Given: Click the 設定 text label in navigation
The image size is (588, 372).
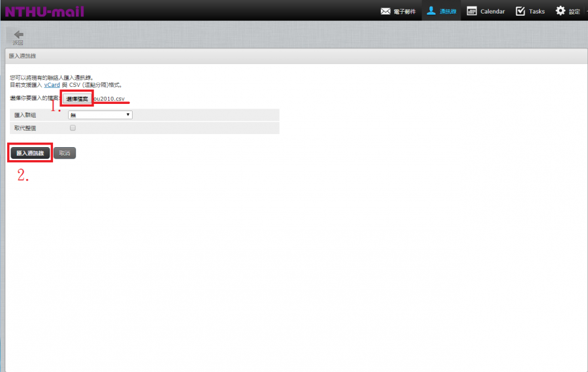Looking at the screenshot, I should coord(574,12).
